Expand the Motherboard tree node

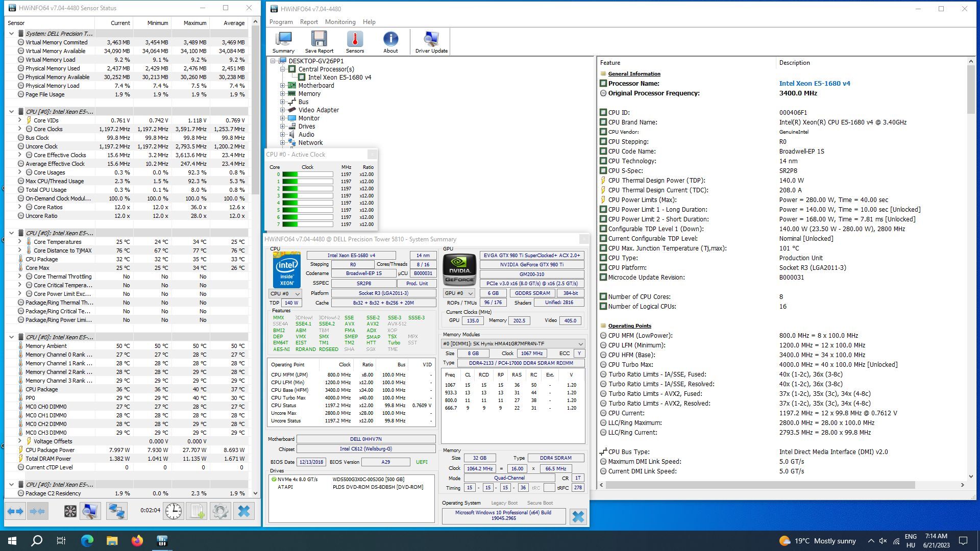coord(282,86)
